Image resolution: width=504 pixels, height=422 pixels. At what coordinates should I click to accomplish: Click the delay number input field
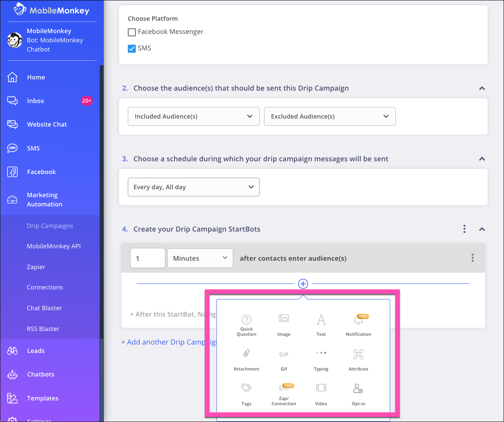pos(148,258)
